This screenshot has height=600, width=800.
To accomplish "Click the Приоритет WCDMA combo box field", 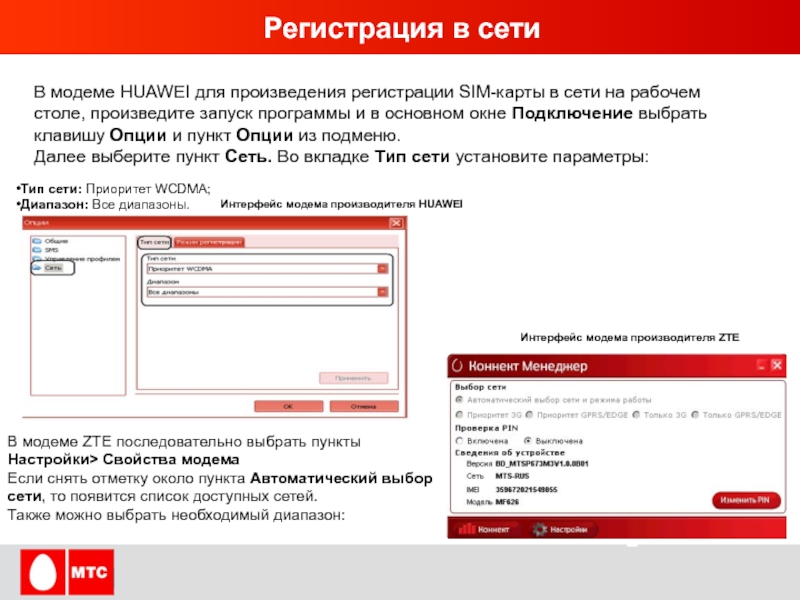I will (x=267, y=269).
